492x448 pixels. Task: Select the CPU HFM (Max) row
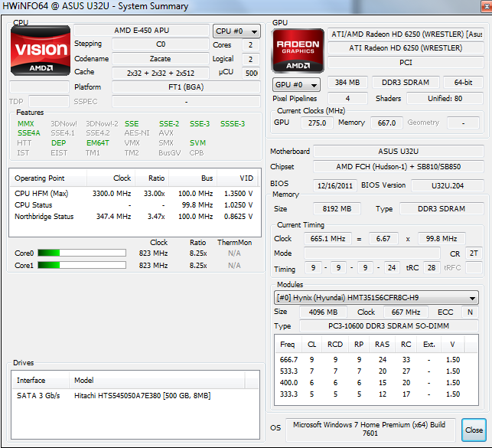click(135, 194)
